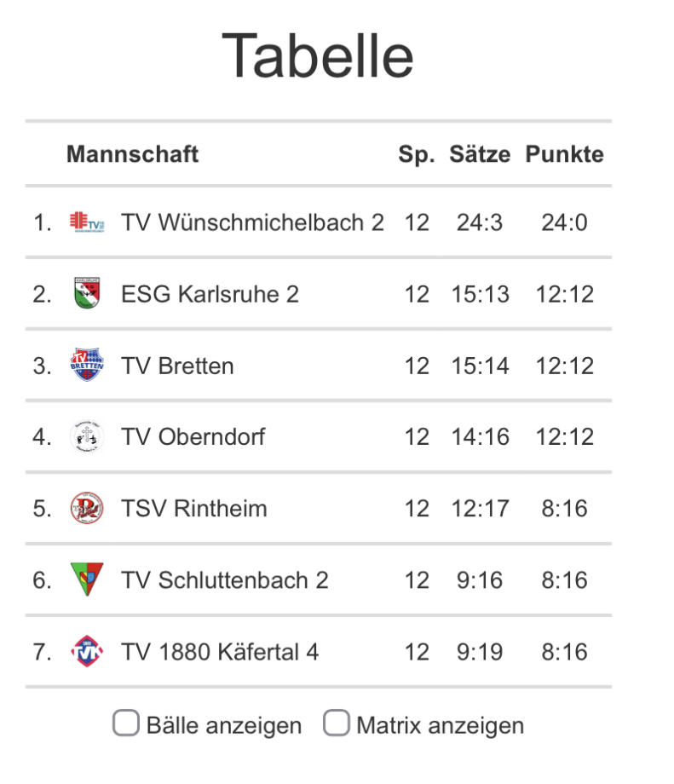Select the Mannschaft column header

133,154
